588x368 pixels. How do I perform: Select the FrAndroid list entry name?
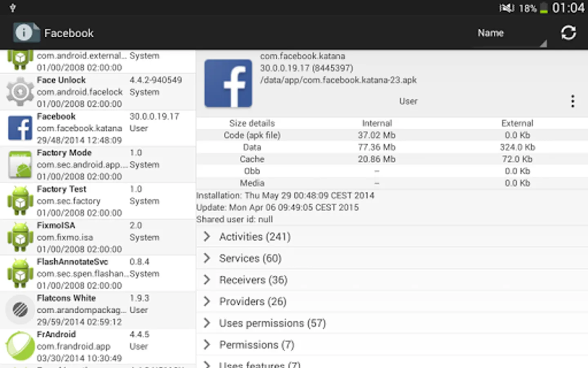coord(56,334)
